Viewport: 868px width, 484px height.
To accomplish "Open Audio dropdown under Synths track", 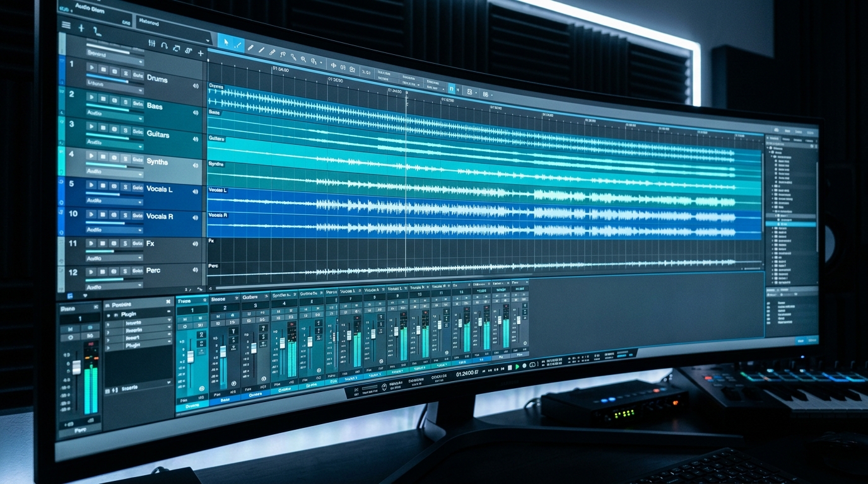I will coord(114,171).
